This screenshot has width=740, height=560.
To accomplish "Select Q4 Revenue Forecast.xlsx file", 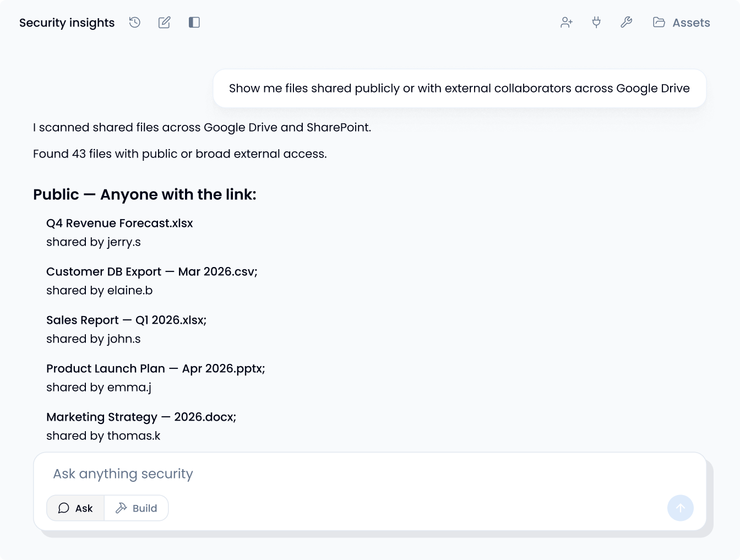I will click(x=119, y=223).
